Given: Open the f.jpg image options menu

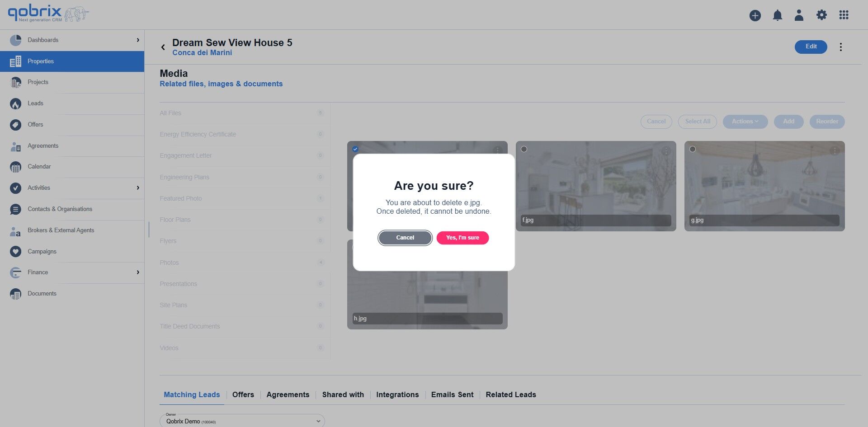Looking at the screenshot, I should pyautogui.click(x=666, y=151).
